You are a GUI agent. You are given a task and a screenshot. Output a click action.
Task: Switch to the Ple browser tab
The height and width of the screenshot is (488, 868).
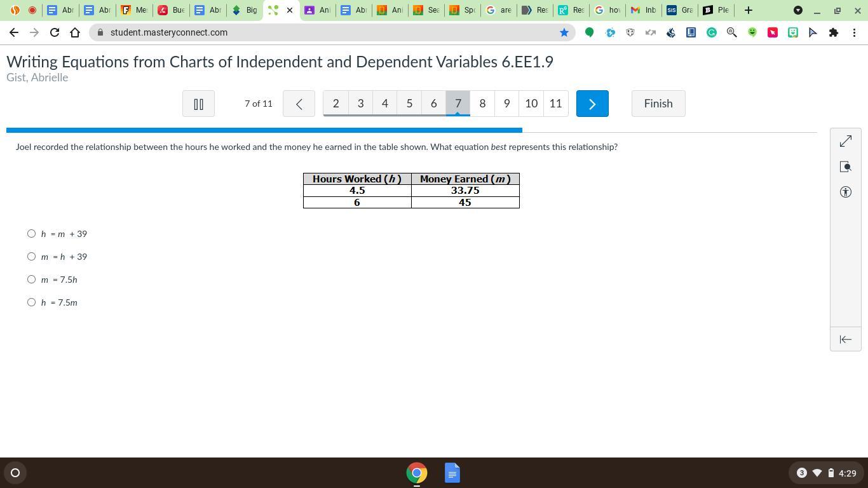tap(717, 10)
